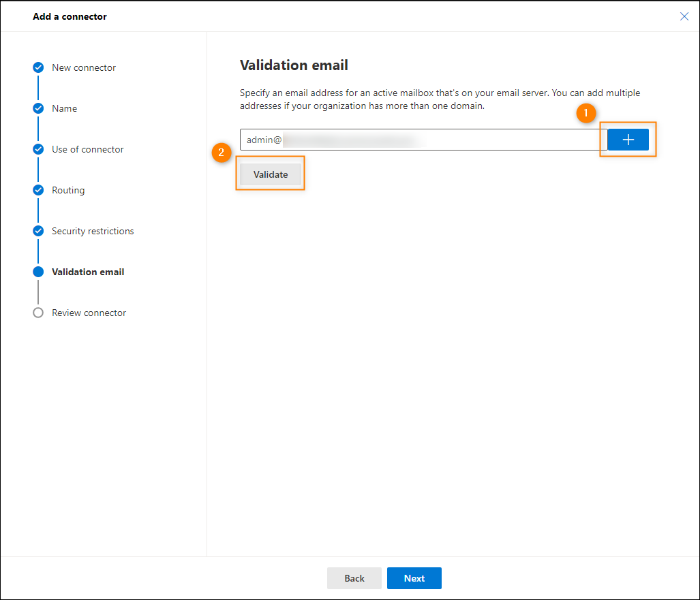The height and width of the screenshot is (600, 700).
Task: Click the 'Specify an email address' description text
Action: click(x=440, y=99)
